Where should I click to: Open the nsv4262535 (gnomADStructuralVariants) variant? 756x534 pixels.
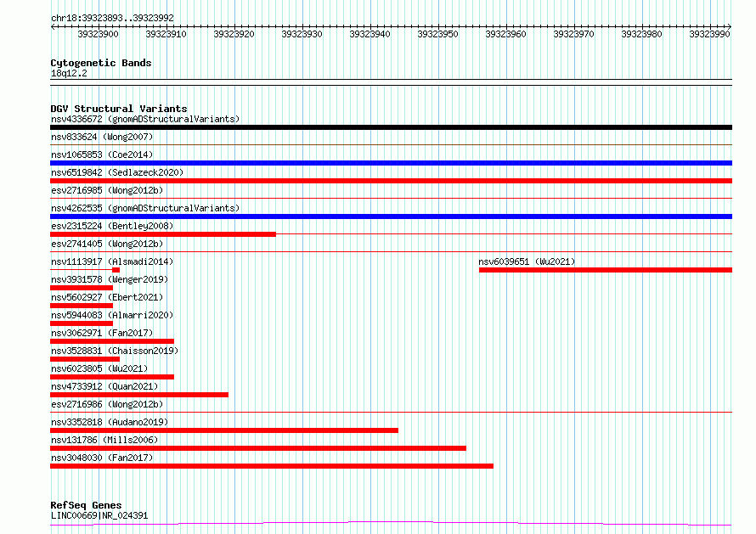(x=145, y=208)
